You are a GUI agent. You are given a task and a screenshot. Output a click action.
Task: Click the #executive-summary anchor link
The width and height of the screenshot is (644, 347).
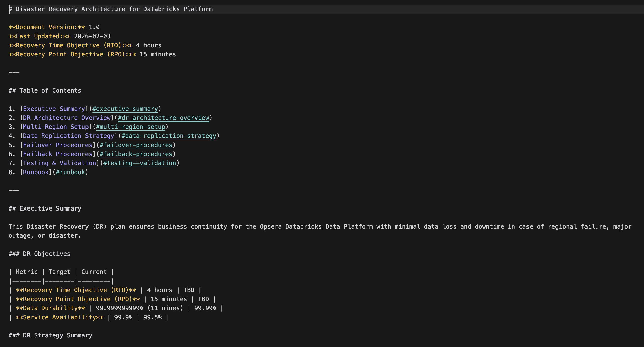tap(125, 109)
